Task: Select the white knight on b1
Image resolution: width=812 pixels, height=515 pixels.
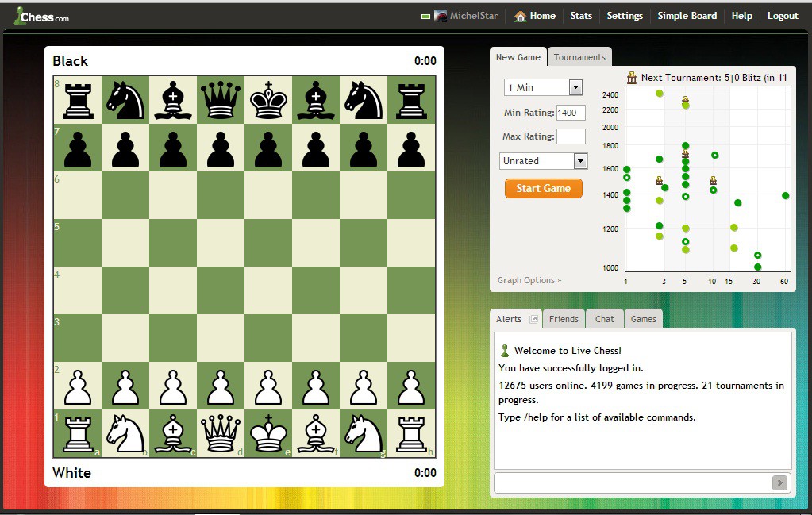Action: click(125, 433)
